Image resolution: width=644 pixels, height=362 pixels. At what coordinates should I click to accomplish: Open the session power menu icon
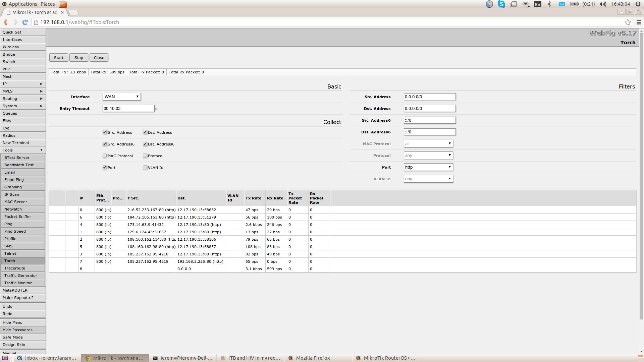pyautogui.click(x=637, y=4)
